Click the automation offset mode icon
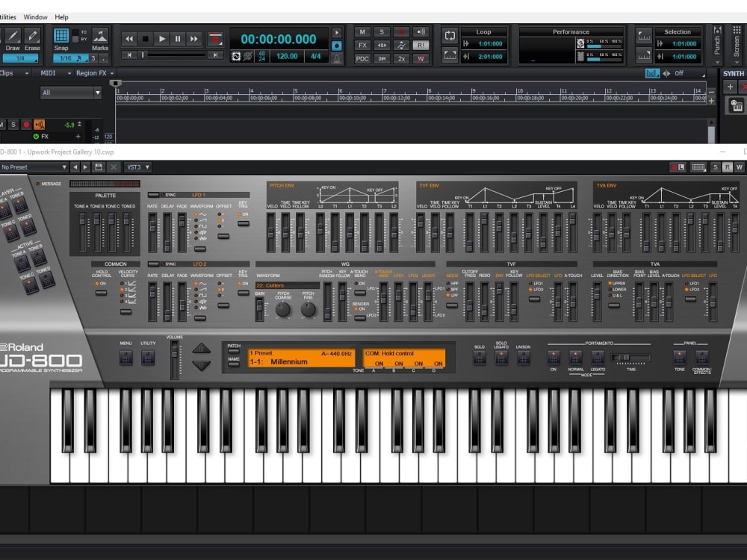747x560 pixels. pos(401,46)
